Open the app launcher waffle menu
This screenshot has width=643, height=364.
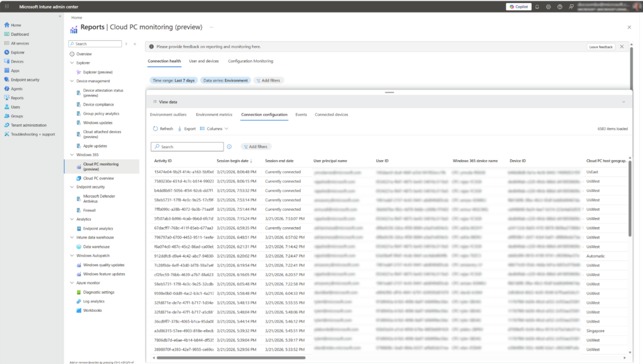pos(6,6)
